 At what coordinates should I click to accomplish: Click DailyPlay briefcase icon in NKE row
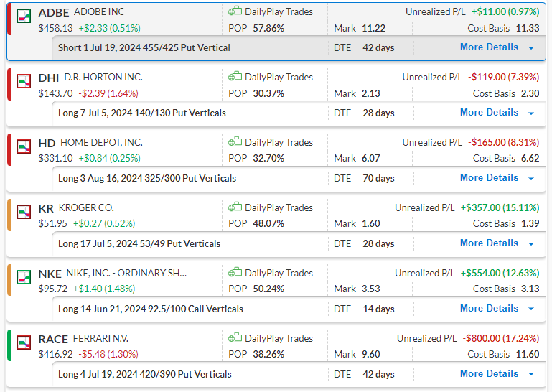pos(235,273)
